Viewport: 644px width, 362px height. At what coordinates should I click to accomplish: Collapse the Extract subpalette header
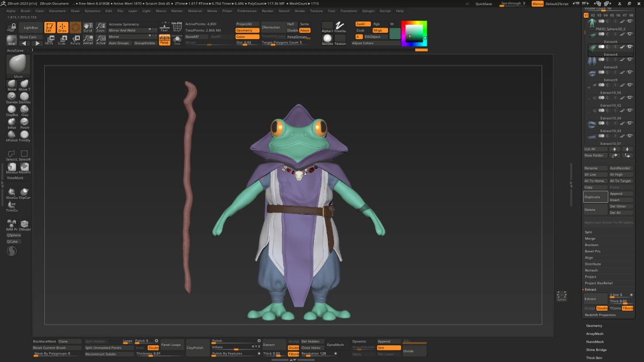click(x=590, y=290)
